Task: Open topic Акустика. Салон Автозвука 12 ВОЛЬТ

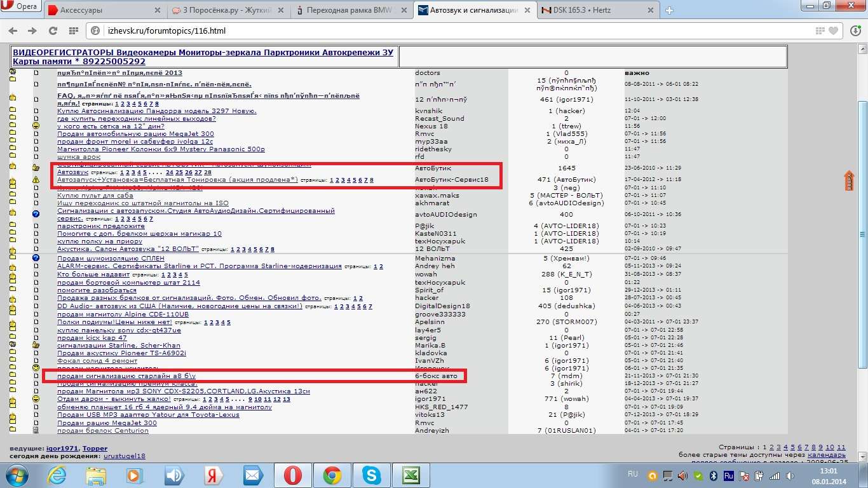Action: [x=128, y=249]
